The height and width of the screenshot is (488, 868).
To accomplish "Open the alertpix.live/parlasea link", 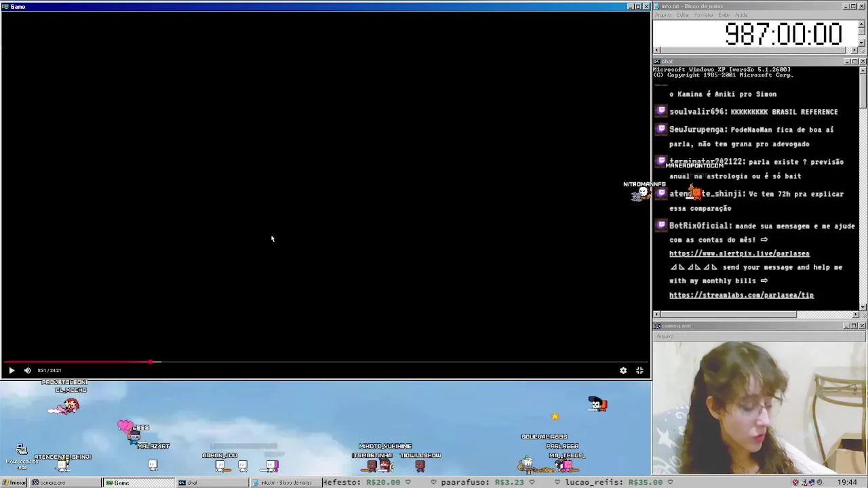I will pos(739,253).
